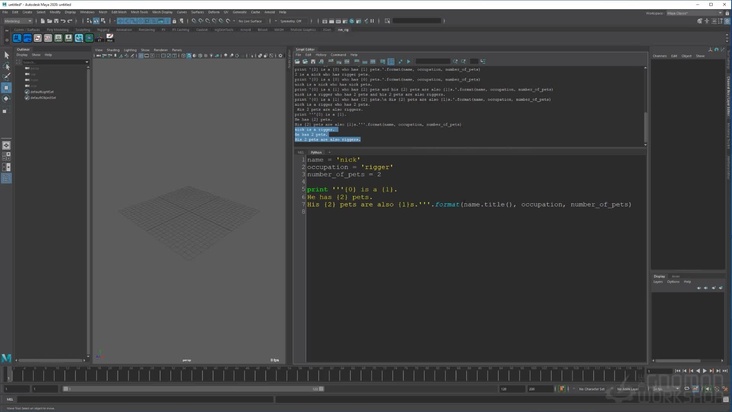Click Open Script icon in Script Editor toolbar

click(x=297, y=61)
